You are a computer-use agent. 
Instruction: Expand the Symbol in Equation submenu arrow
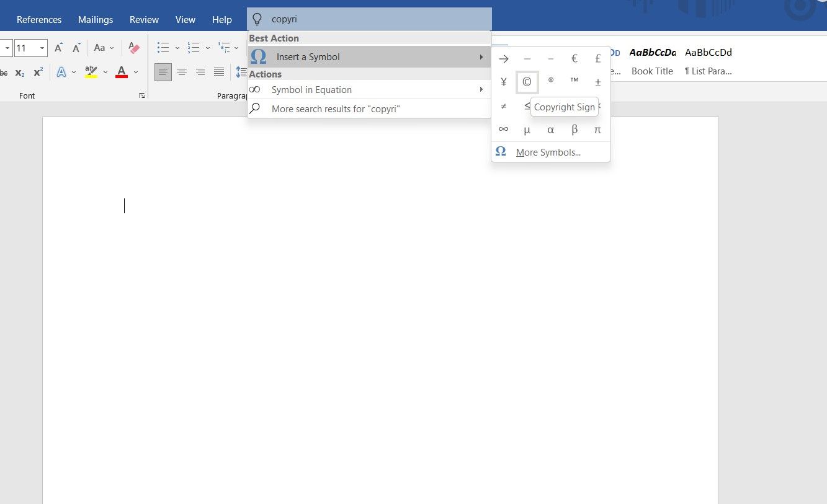(481, 90)
